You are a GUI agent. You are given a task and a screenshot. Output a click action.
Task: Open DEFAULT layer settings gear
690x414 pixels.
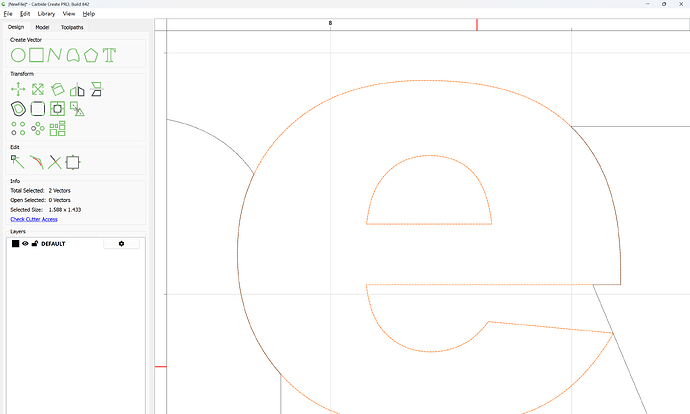(121, 243)
